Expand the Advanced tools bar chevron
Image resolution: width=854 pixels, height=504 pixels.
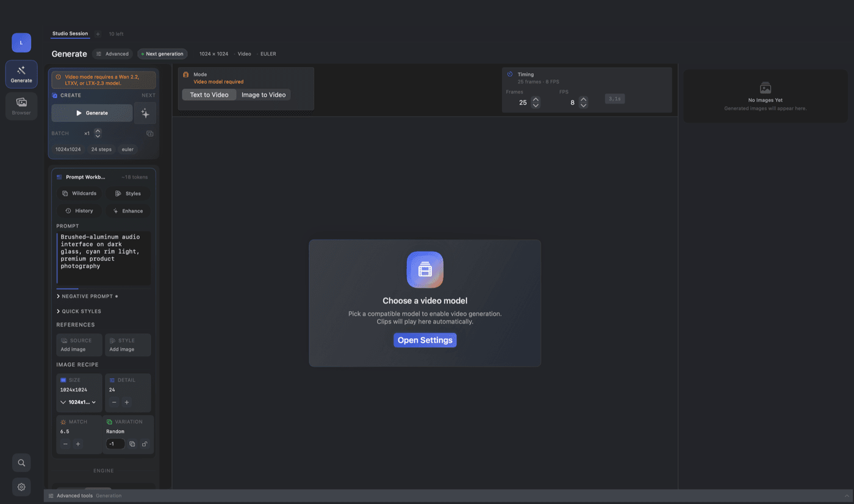point(846,496)
